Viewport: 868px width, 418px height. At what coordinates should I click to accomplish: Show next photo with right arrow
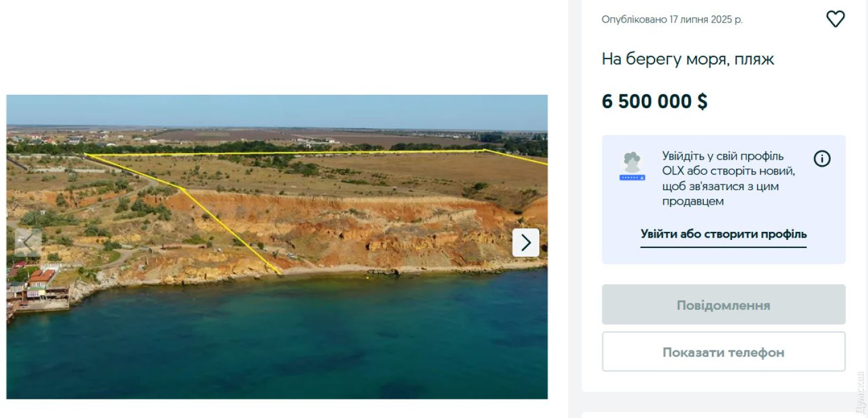525,243
